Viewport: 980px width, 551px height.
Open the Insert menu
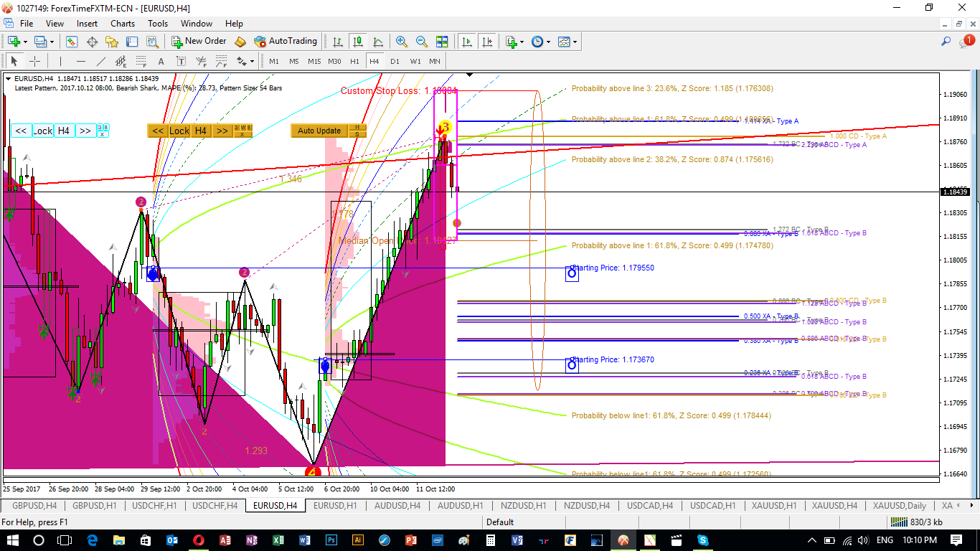(88, 24)
